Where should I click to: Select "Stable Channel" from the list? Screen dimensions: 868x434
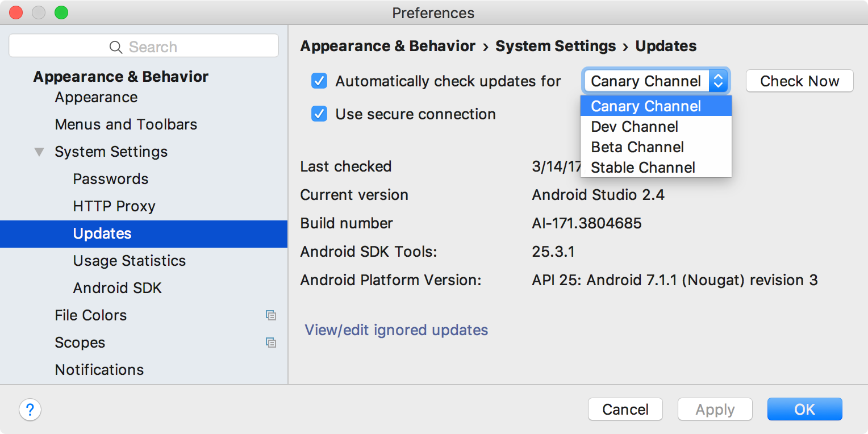click(x=642, y=167)
